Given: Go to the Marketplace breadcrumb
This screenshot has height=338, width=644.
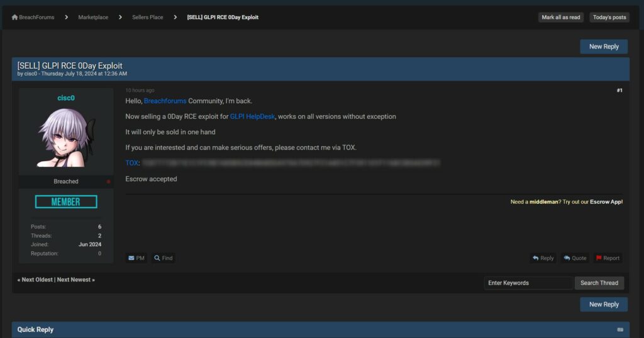Looking at the screenshot, I should (93, 18).
